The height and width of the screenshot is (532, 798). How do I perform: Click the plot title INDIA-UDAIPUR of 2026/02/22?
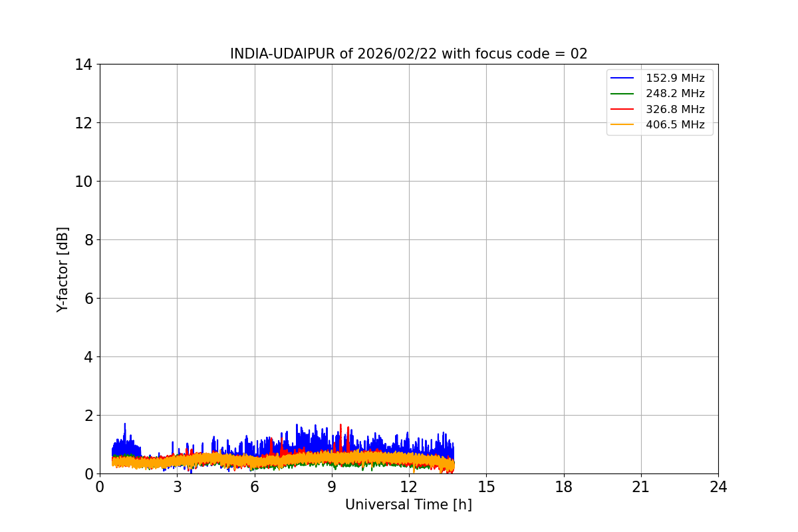(409, 54)
